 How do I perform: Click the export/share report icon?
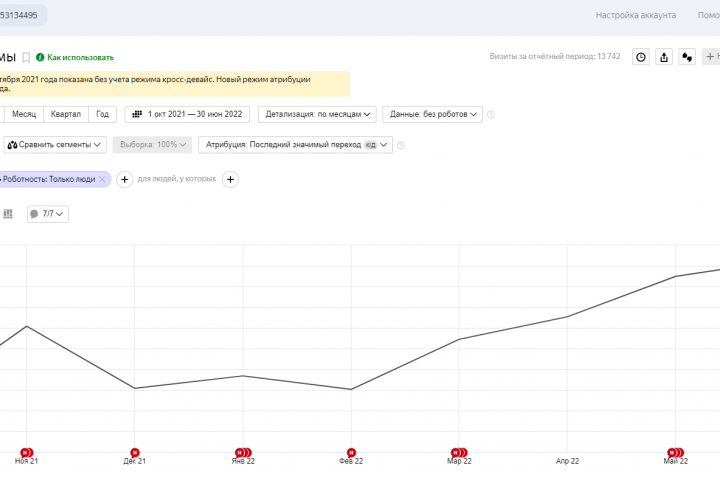tap(664, 57)
